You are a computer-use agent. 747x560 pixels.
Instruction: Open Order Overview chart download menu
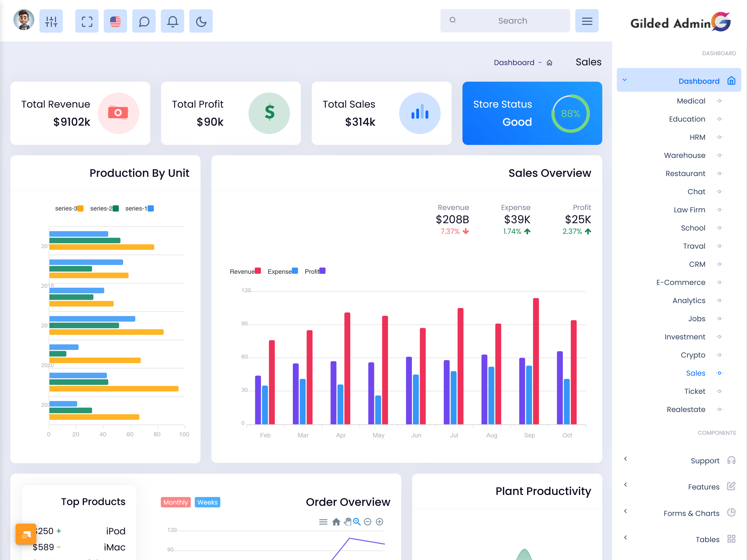[323, 522]
